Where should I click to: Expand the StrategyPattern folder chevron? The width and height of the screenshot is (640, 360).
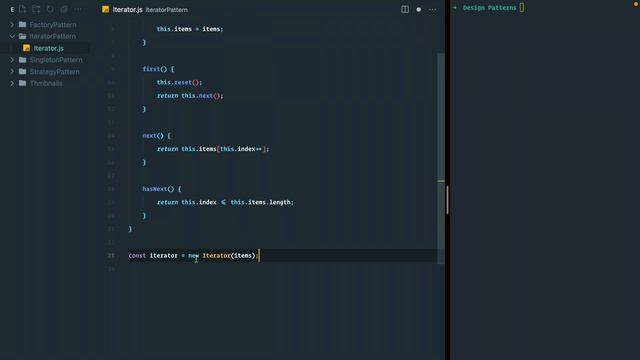(x=12, y=71)
